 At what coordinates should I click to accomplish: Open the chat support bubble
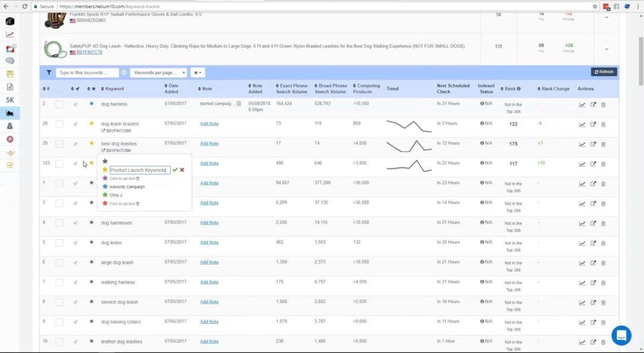pos(621,335)
